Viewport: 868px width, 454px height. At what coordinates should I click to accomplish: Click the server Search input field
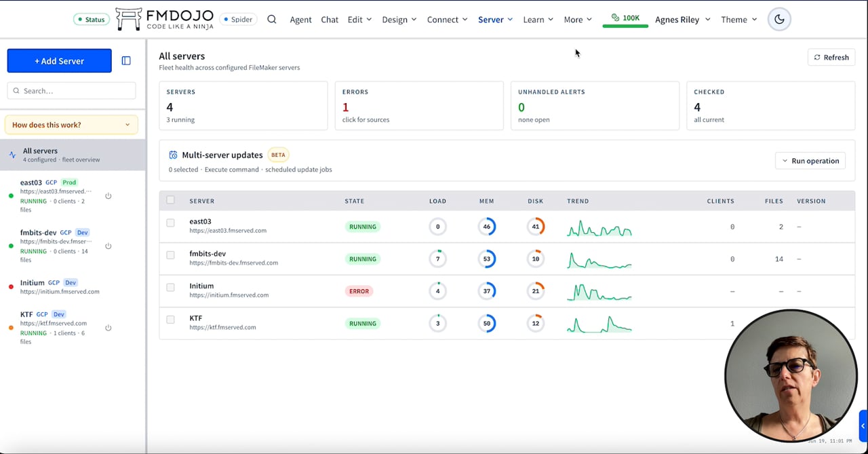click(71, 90)
